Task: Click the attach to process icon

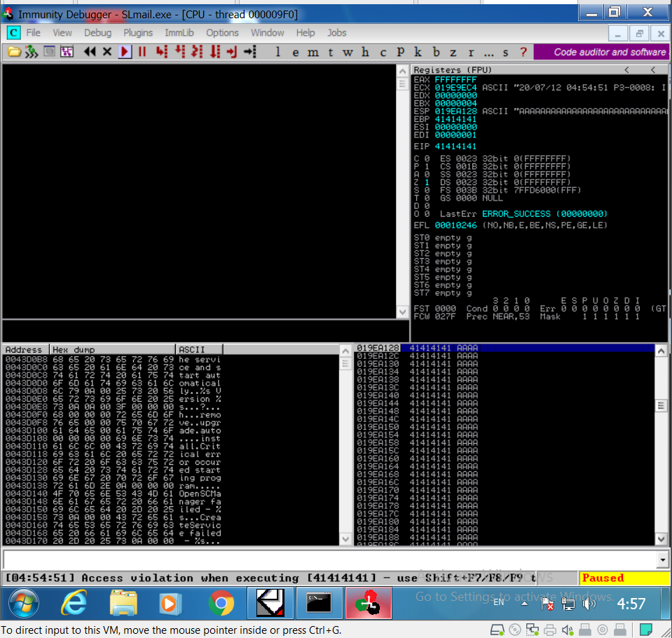Action: 32,52
